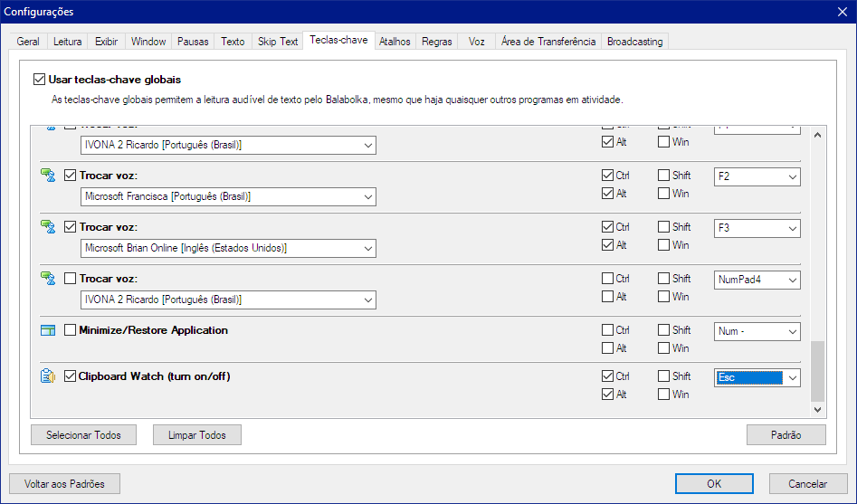
Task: Click the voice icon beside the NumPad4 row
Action: (49, 279)
